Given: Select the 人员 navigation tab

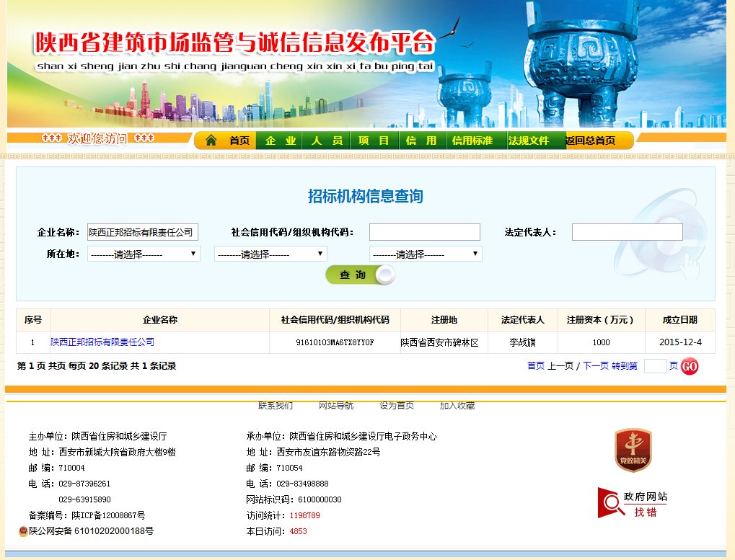Looking at the screenshot, I should click(327, 141).
